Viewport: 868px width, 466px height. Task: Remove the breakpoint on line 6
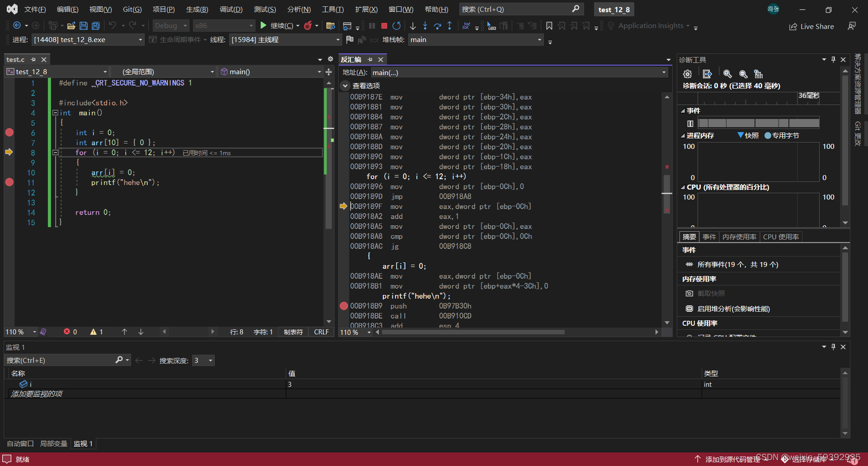[x=9, y=133]
